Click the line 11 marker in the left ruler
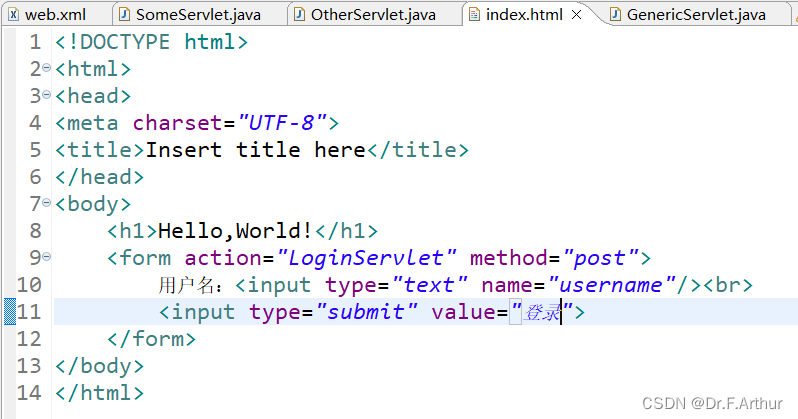This screenshot has height=419, width=798. point(10,312)
